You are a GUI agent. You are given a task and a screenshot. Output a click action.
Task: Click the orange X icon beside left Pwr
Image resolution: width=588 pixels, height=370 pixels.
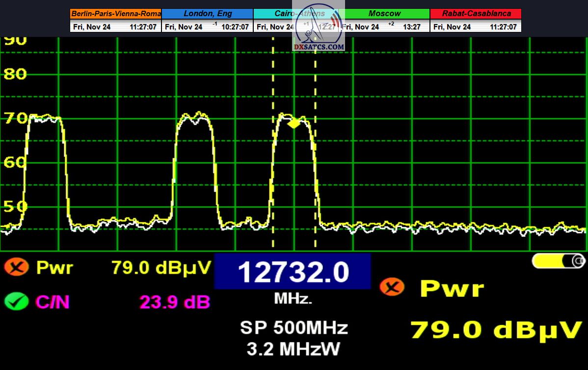tap(16, 267)
